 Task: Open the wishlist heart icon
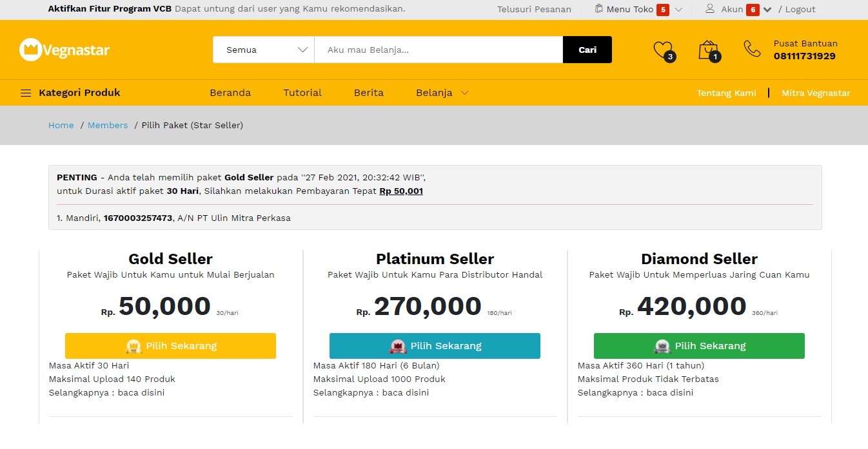[662, 49]
